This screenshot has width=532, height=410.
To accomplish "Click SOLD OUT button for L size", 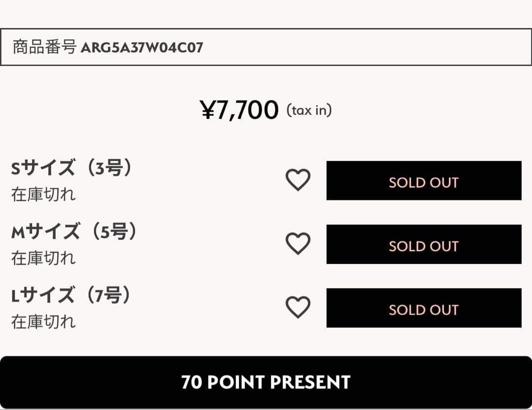I will [424, 308].
